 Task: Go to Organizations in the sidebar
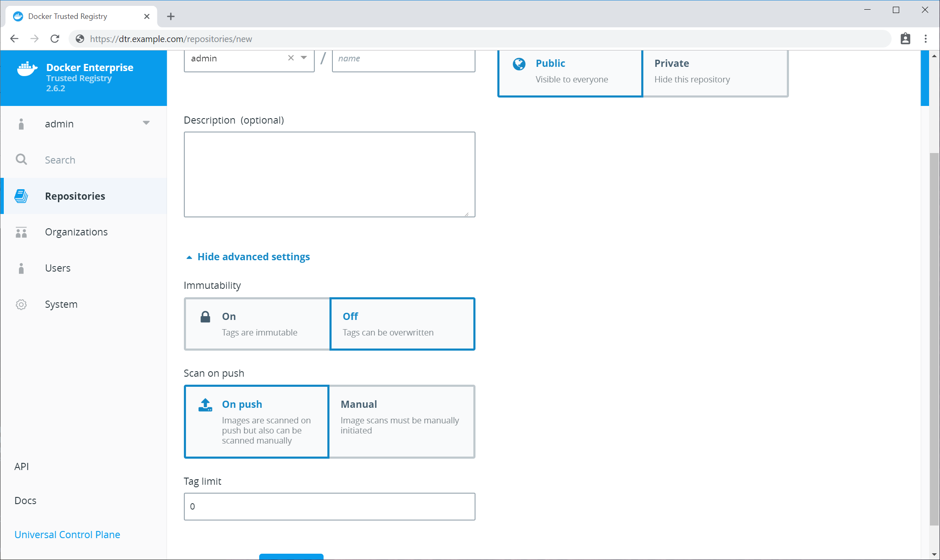point(76,232)
